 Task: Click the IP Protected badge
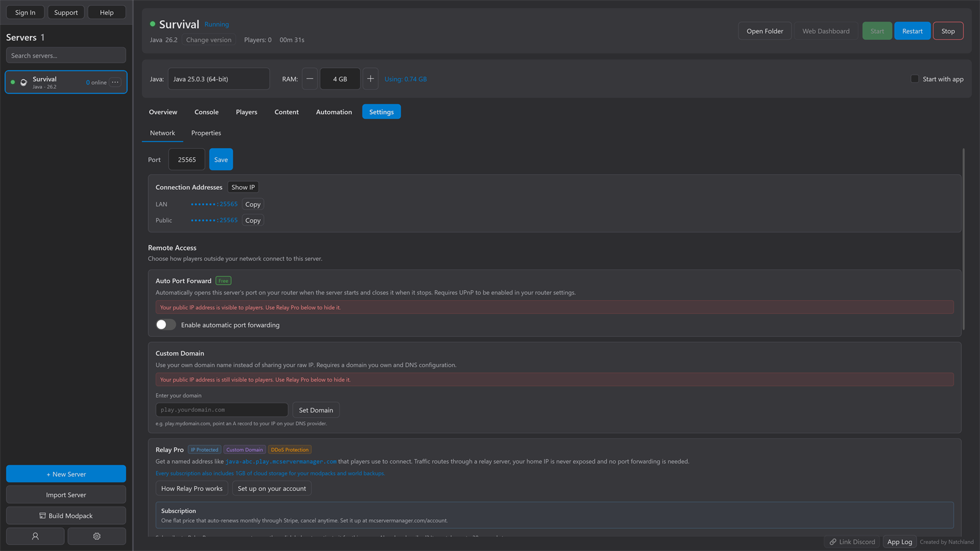[205, 449]
